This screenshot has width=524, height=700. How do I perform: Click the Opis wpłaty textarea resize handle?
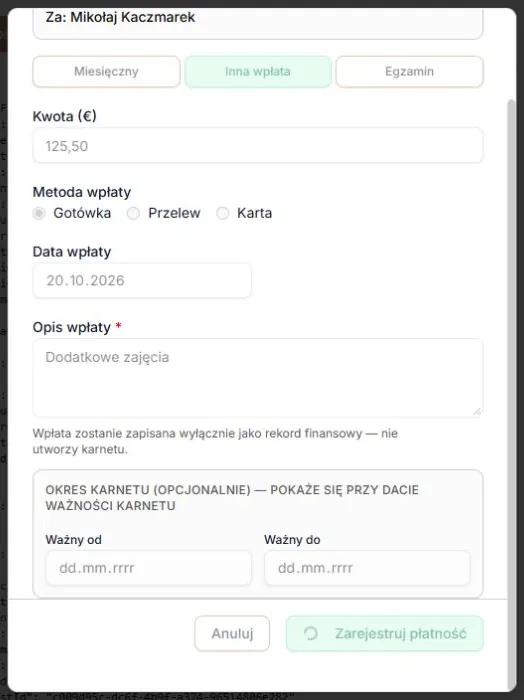[x=478, y=411]
